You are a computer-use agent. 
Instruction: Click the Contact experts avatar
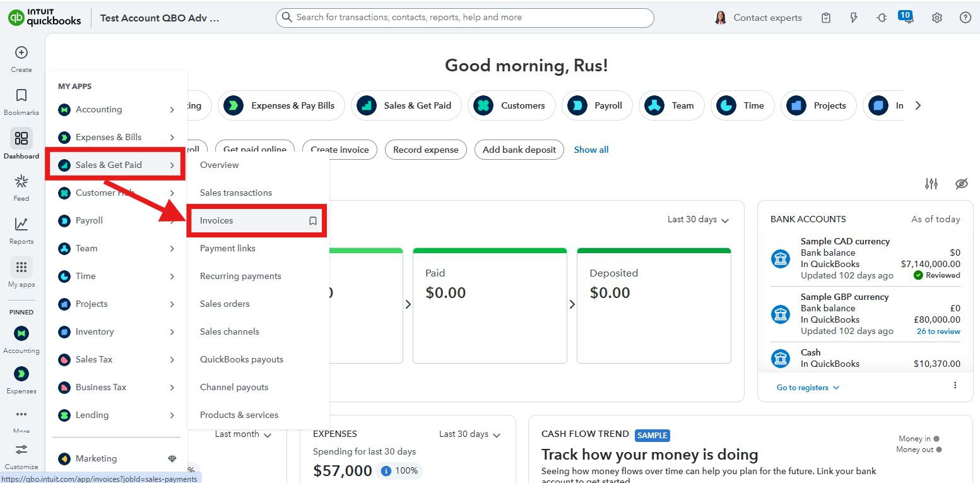click(x=720, y=18)
